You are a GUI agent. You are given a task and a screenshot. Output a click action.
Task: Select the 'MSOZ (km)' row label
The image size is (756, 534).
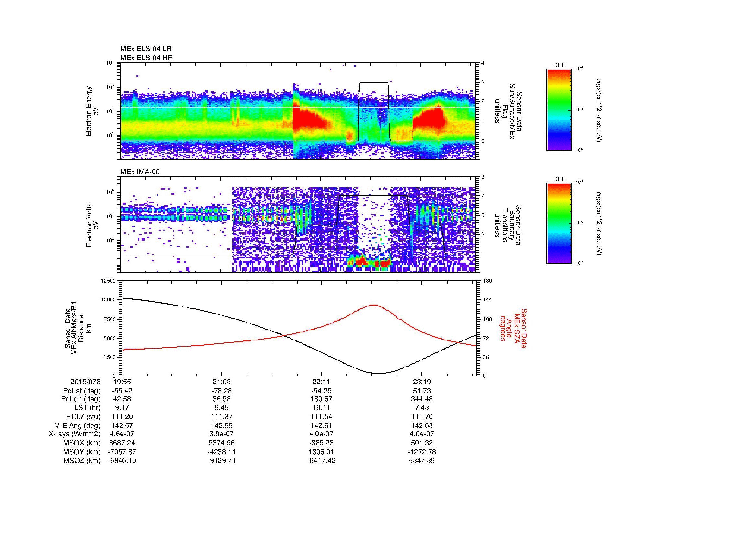tap(82, 461)
